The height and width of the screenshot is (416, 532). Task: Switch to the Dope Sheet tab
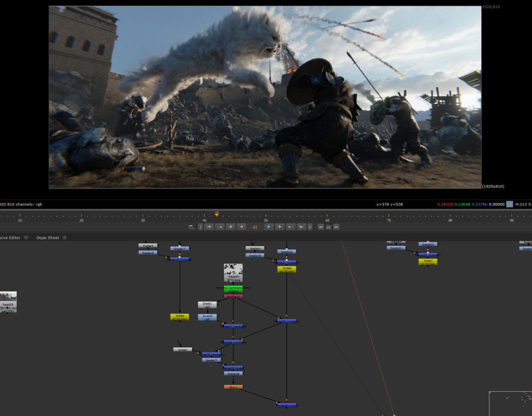click(48, 238)
